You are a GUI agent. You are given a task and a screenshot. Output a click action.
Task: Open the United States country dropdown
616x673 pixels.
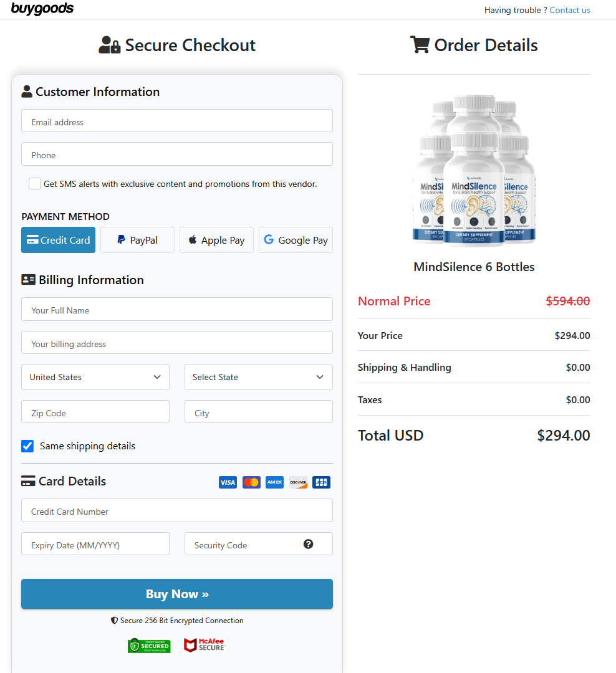click(x=95, y=377)
